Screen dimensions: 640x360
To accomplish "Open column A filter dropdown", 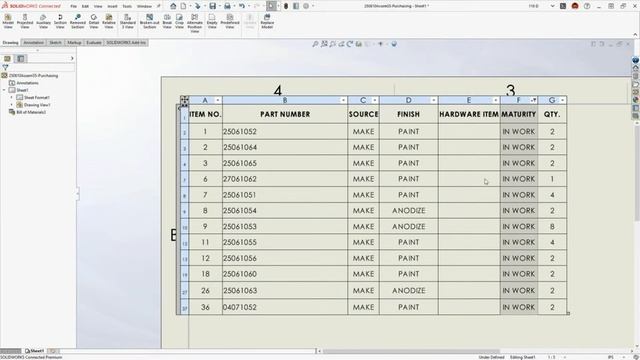I will click(x=218, y=100).
